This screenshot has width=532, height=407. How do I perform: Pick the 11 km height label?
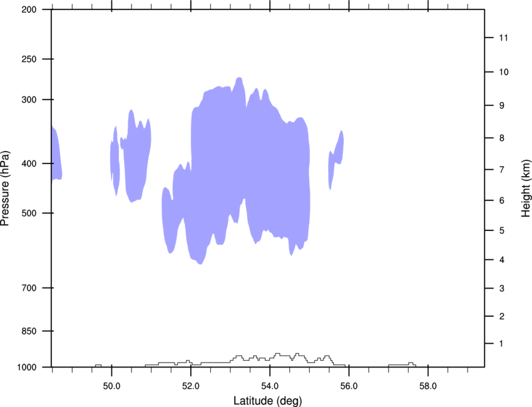tap(503, 38)
